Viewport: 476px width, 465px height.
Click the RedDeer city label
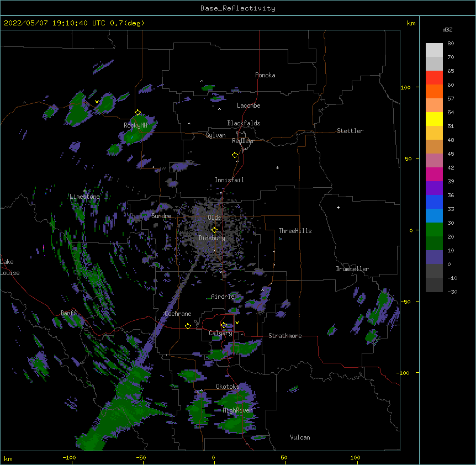(243, 141)
